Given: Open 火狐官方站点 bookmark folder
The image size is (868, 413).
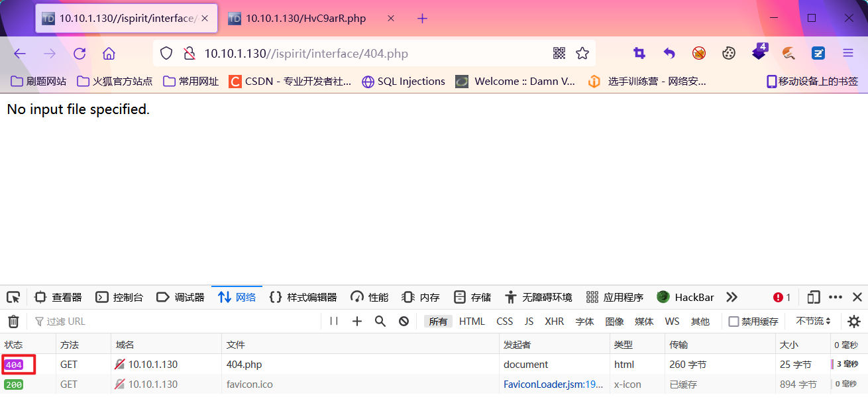Looking at the screenshot, I should (x=115, y=82).
